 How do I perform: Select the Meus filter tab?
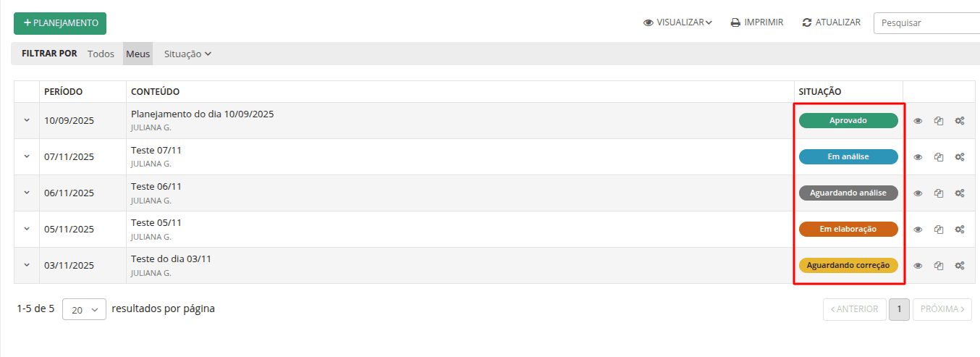tap(138, 54)
